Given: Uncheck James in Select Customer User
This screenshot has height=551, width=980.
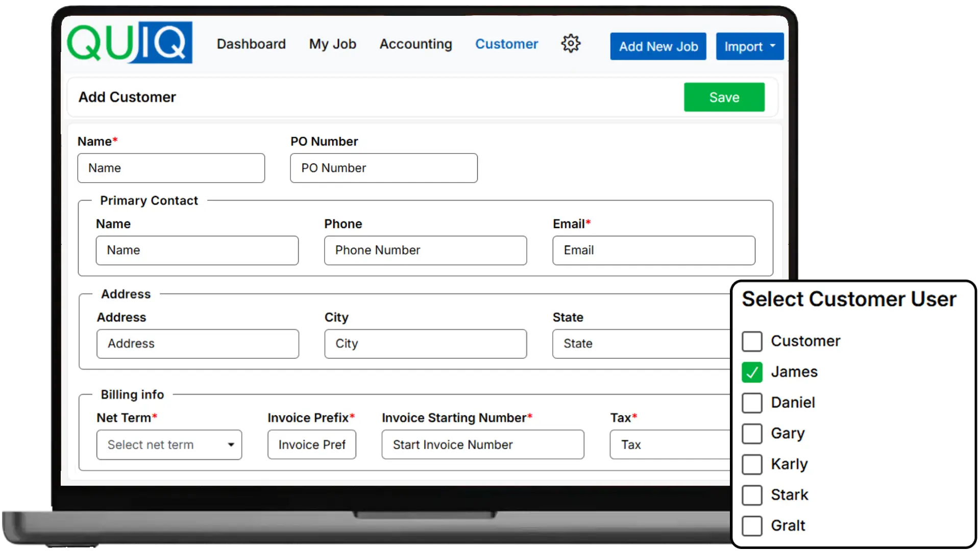Looking at the screenshot, I should 751,372.
